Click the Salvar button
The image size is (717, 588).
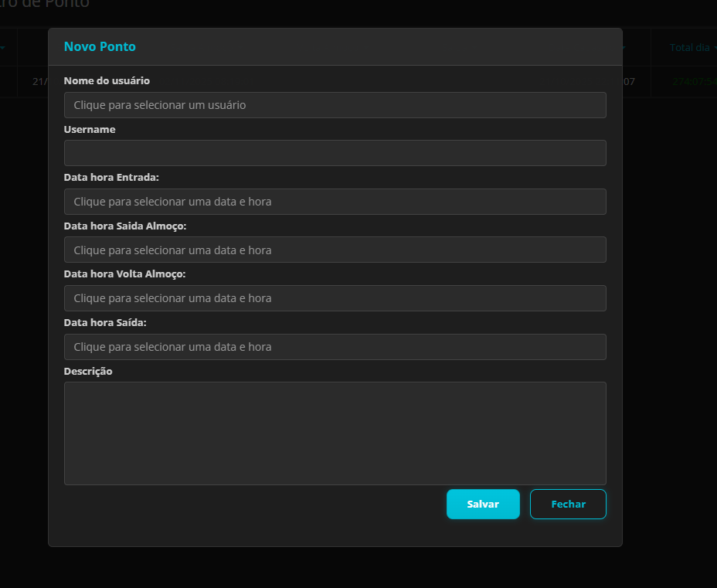point(483,504)
